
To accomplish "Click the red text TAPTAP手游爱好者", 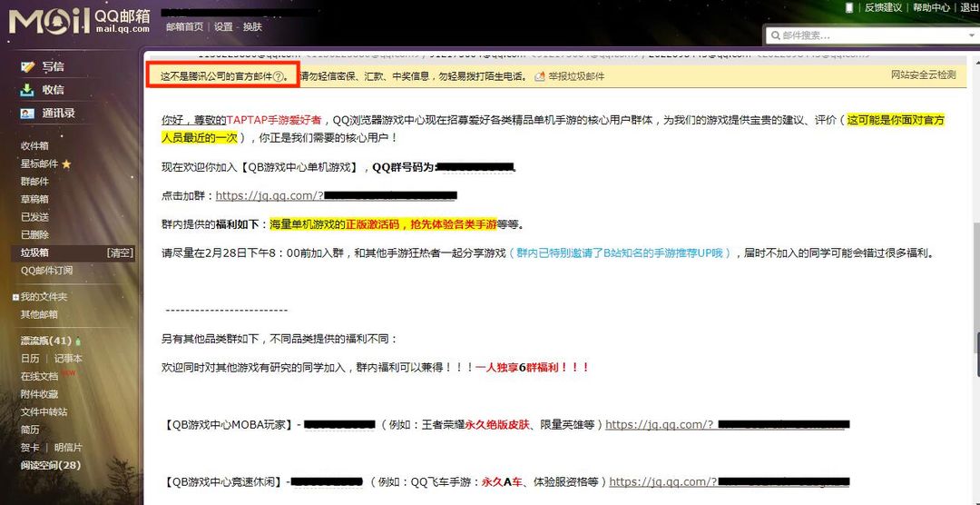I will [x=274, y=120].
